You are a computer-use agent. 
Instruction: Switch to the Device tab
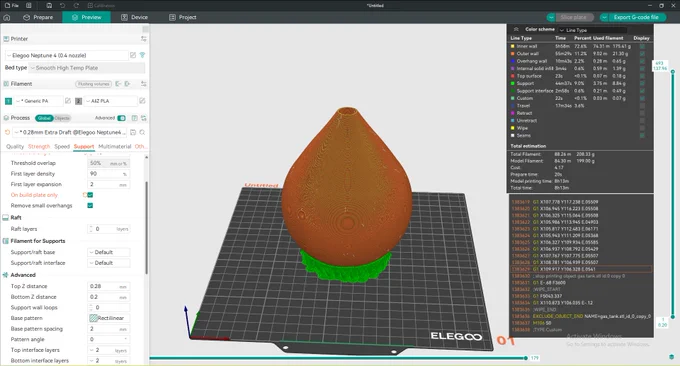(134, 17)
